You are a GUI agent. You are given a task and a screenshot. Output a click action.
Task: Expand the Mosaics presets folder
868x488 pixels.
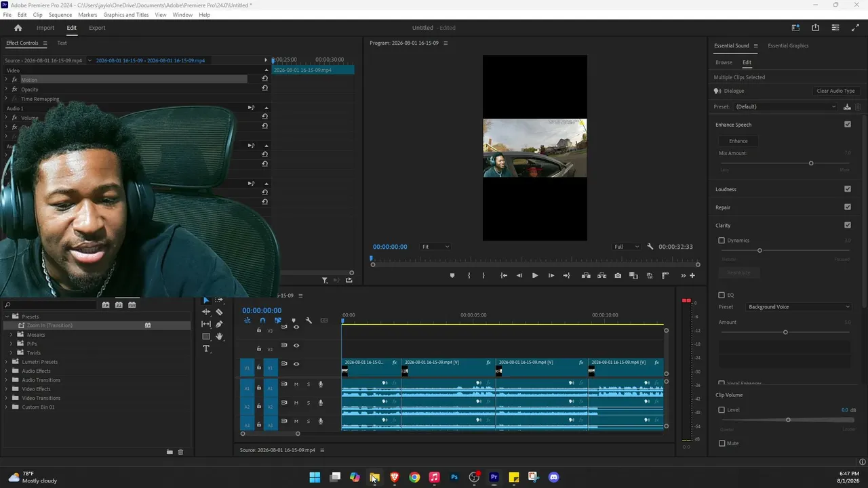(12, 335)
